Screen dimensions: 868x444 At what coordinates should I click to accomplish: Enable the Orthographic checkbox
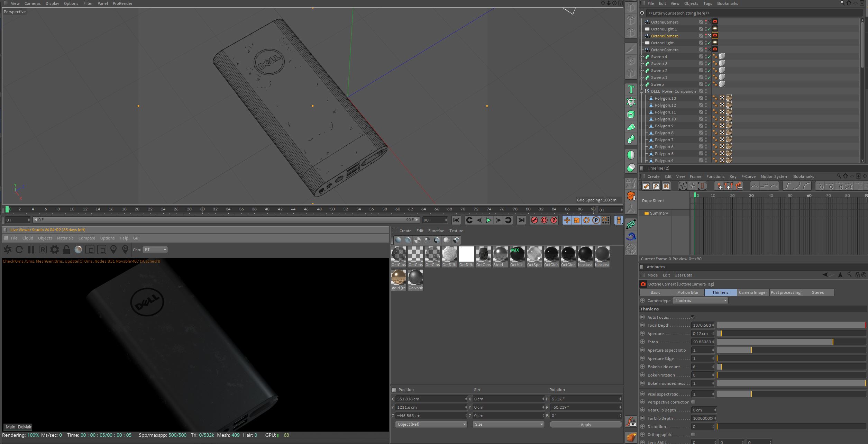pos(693,434)
